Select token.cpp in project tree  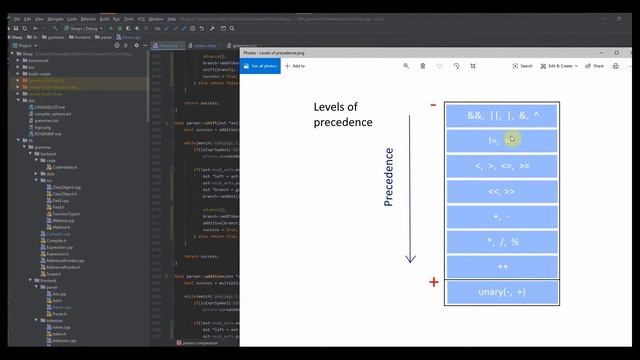(58, 327)
